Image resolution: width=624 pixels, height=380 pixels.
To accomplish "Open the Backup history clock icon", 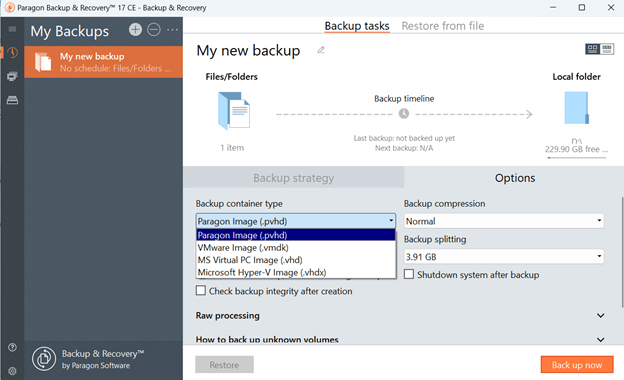I will pyautogui.click(x=12, y=53).
